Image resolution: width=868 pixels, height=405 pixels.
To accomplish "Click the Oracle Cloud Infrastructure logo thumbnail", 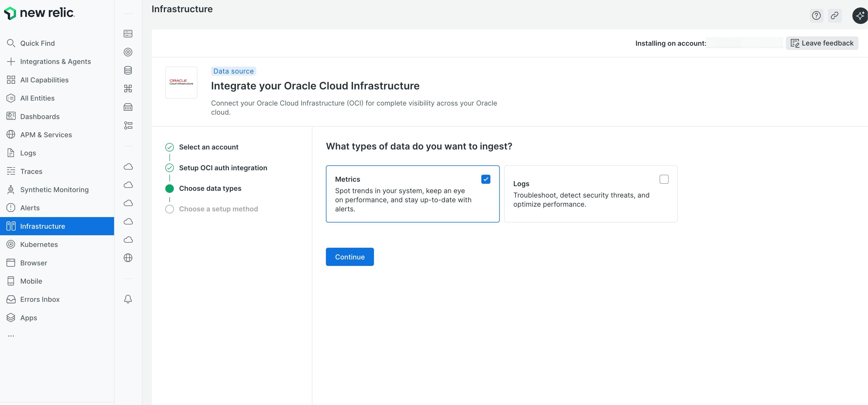I will click(181, 82).
